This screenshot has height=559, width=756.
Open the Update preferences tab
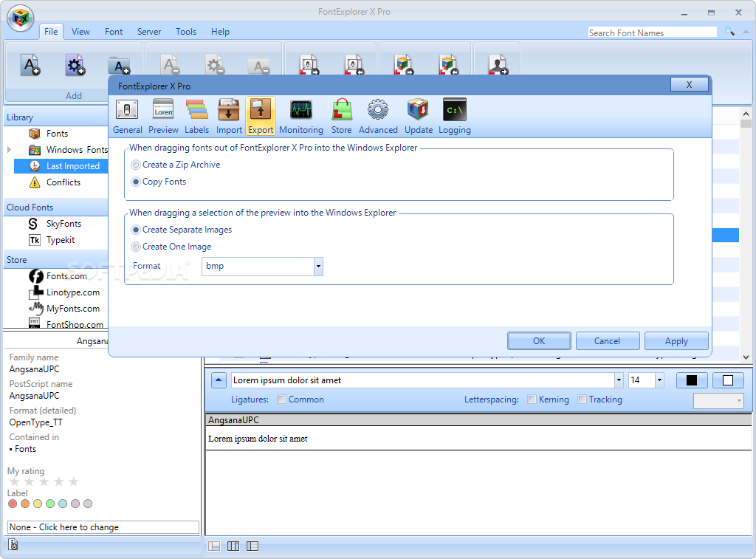pos(418,116)
